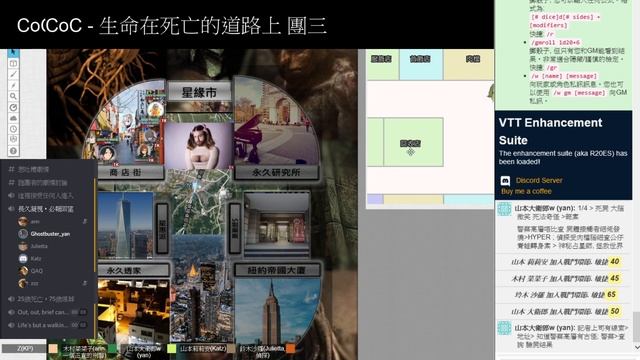Screen dimensions: 640x360
Task: Click the VTT Enhancement Suite heading
Action: (550, 131)
